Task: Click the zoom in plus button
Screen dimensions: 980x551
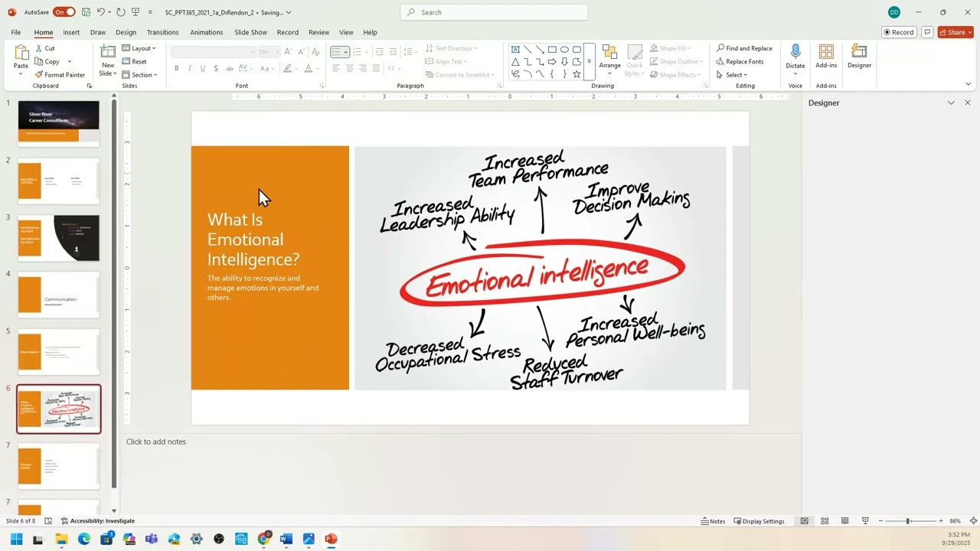Action: click(x=941, y=521)
